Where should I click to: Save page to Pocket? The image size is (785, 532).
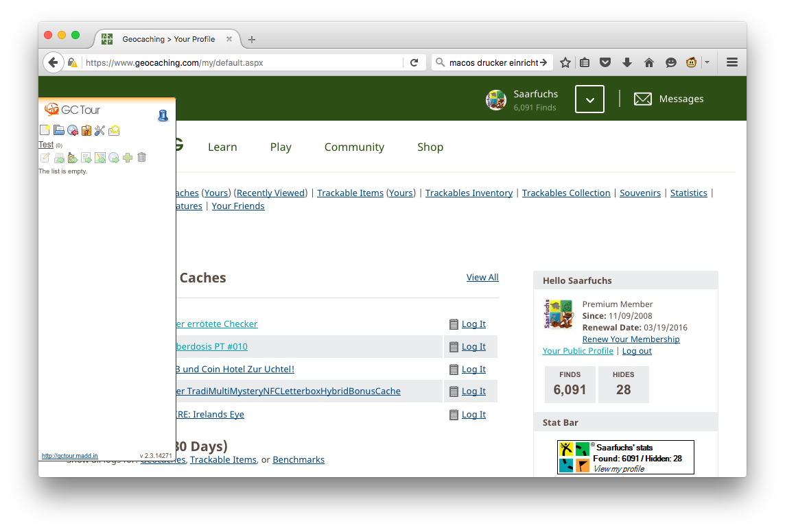(x=605, y=62)
